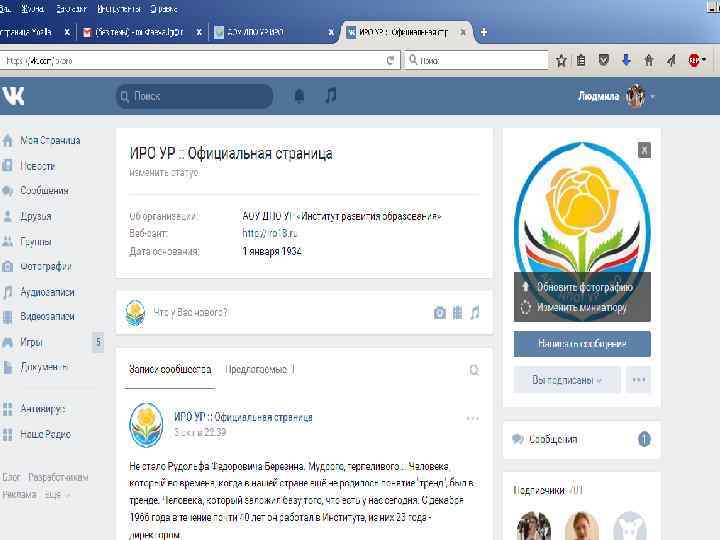
Task: Click изменить статус under page title
Action: point(163,173)
